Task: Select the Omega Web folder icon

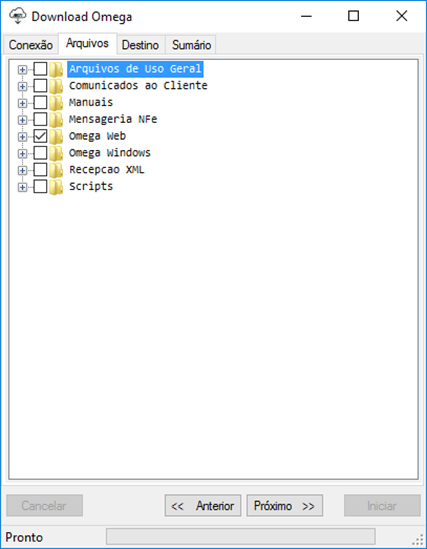Action: (x=56, y=136)
